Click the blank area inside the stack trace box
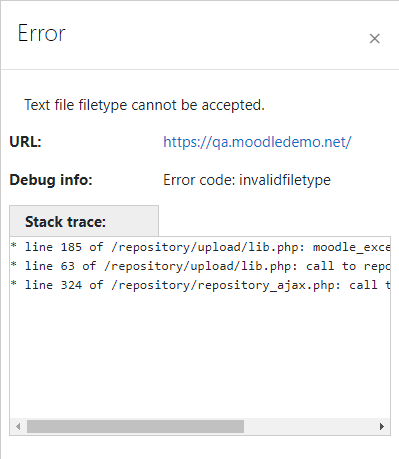Screen dimensions: 399x459 [x=200, y=355]
